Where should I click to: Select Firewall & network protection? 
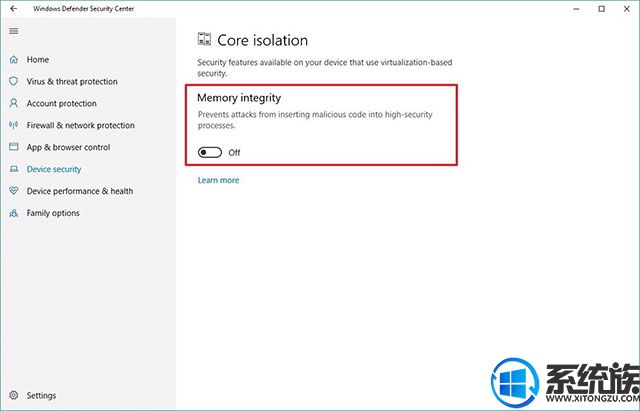(x=80, y=125)
